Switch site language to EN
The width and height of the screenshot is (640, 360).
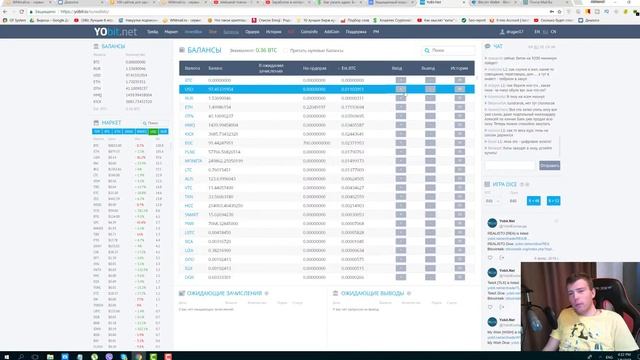tap(537, 32)
